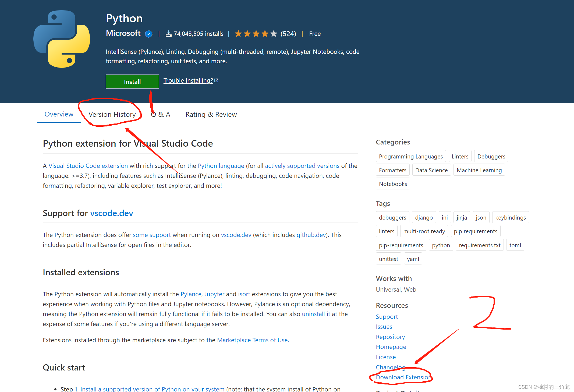Follow the actively supported versions link
The height and width of the screenshot is (392, 574).
coord(302,166)
